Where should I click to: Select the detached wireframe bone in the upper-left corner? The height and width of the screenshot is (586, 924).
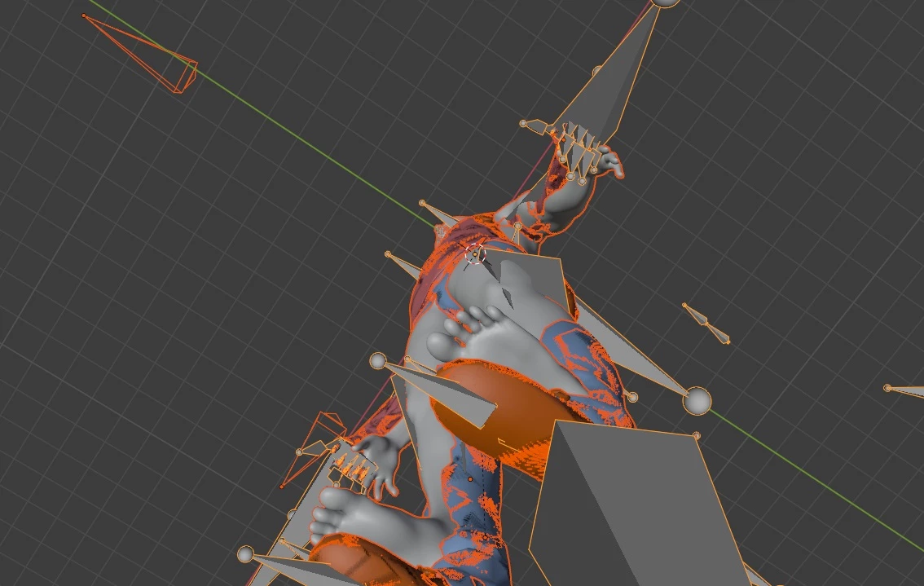(x=140, y=53)
